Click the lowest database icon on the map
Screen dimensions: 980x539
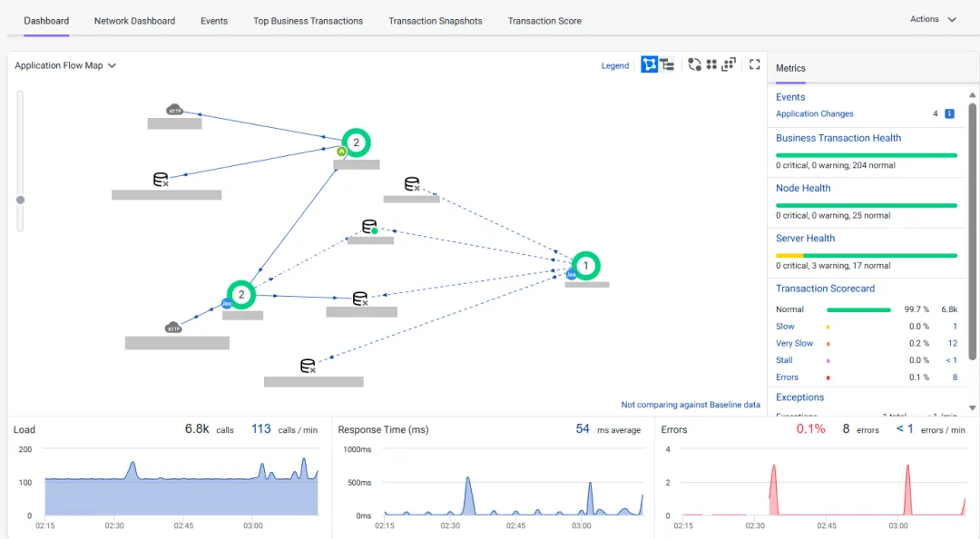pos(308,366)
